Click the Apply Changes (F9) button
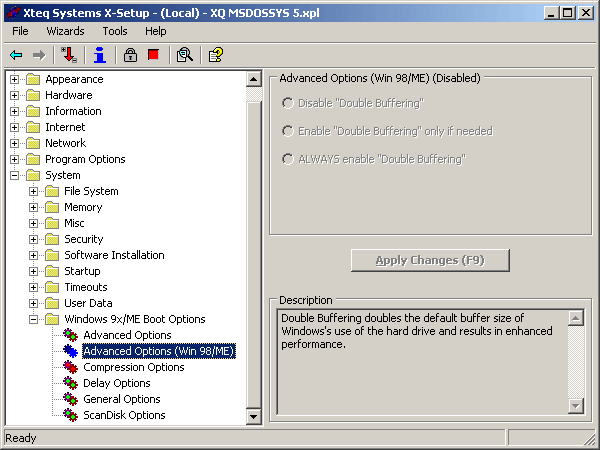 430,260
